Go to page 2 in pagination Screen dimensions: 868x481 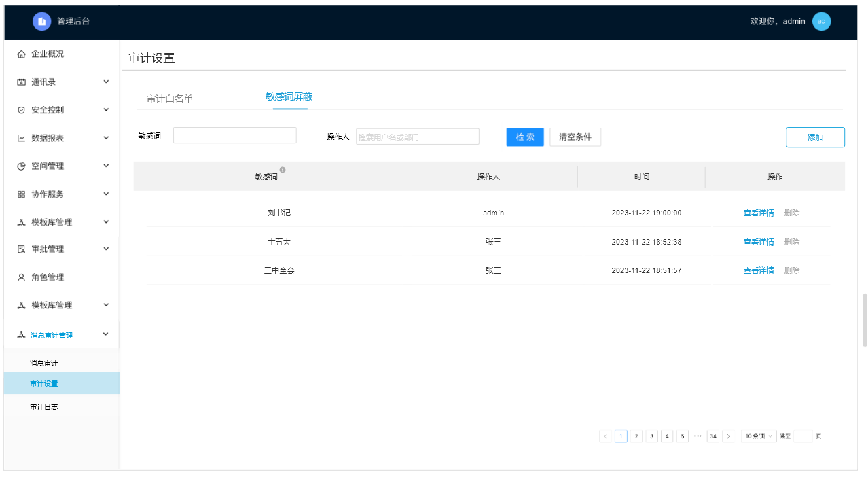[x=636, y=436]
